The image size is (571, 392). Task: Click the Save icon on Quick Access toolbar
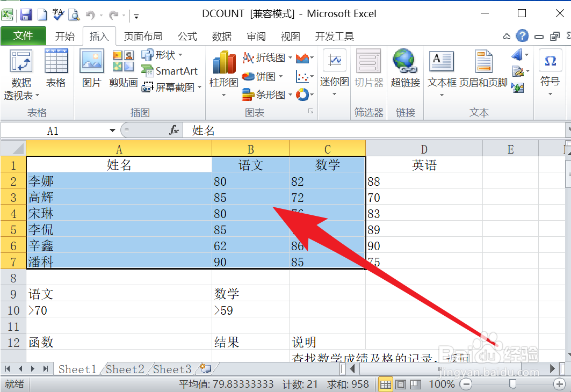coord(26,13)
